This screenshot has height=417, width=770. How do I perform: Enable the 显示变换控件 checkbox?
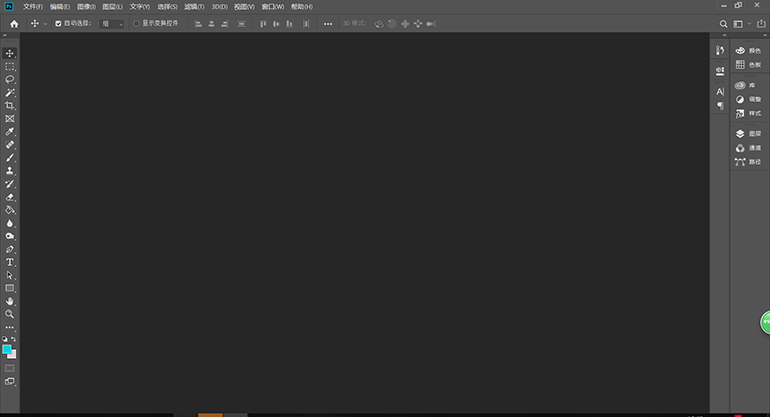[137, 24]
